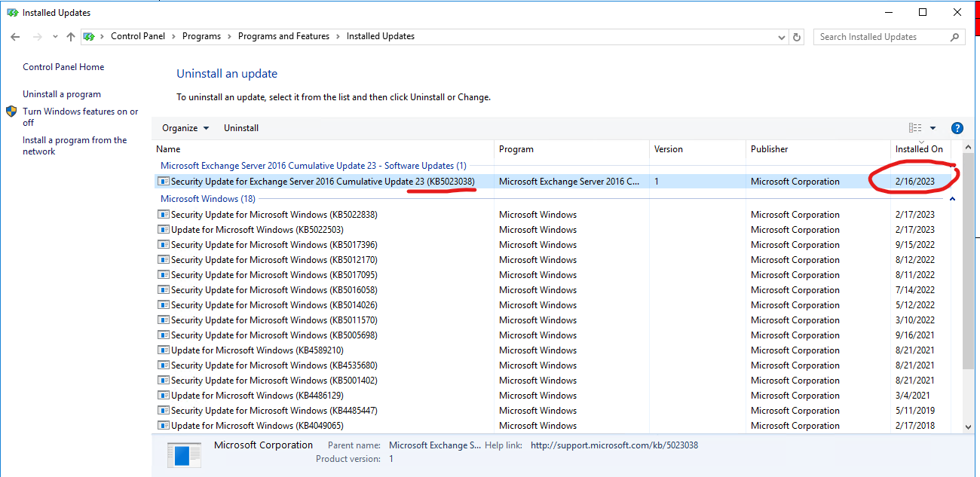This screenshot has width=980, height=477.
Task: Click the Back navigation arrow
Action: pyautogui.click(x=16, y=36)
